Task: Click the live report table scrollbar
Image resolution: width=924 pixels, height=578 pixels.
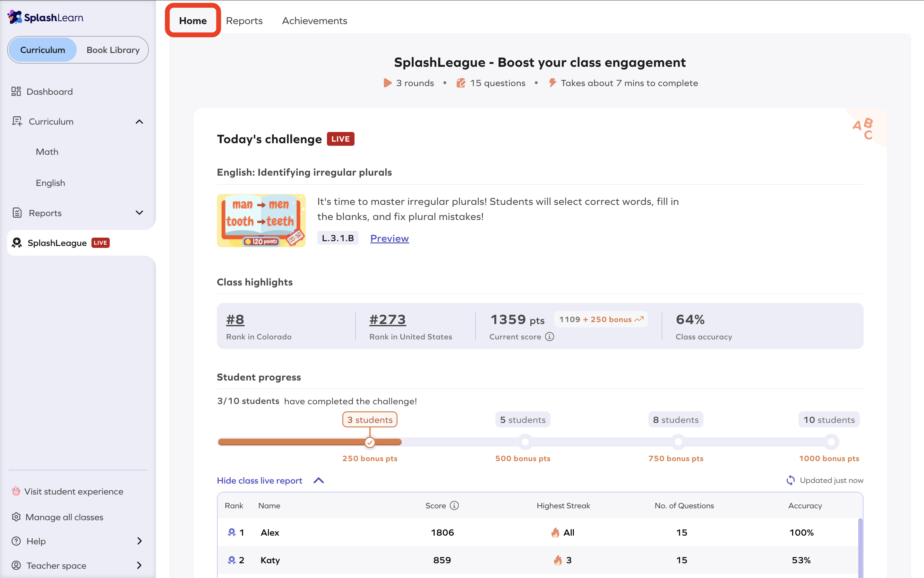Action: [860, 547]
